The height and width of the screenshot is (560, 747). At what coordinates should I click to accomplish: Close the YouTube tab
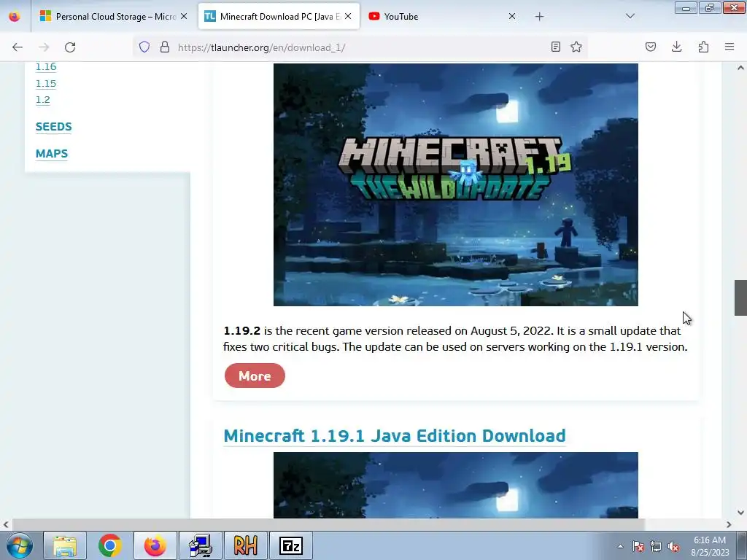point(512,16)
